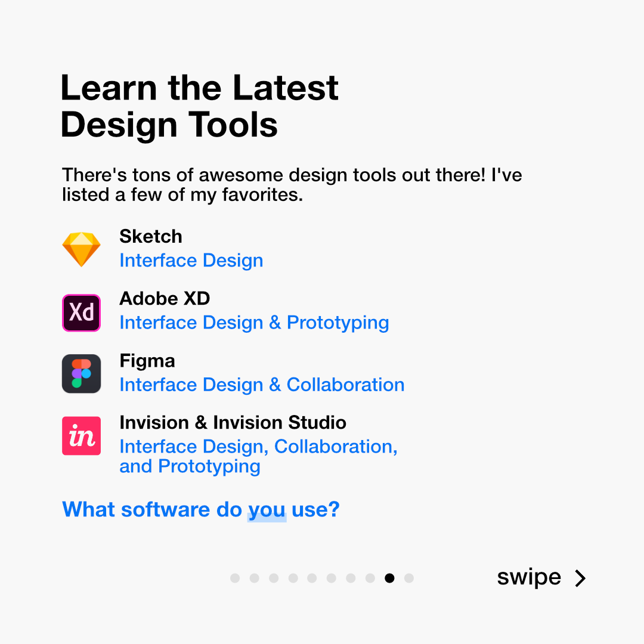Click the "Interface Design, Collaboration, and Prototyping" link
This screenshot has height=644, width=644.
pyautogui.click(x=258, y=456)
